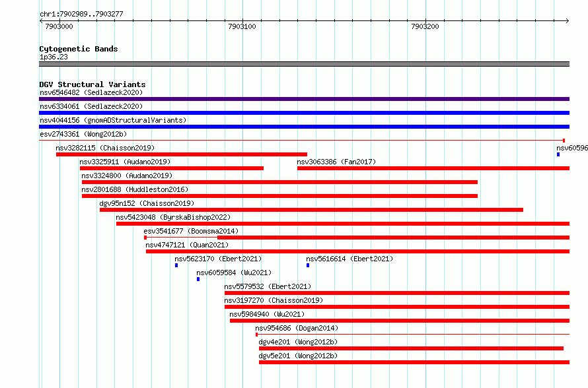This screenshot has width=588, height=388.
Task: Click the small blue marker of nsv5623170
Action: [176, 265]
